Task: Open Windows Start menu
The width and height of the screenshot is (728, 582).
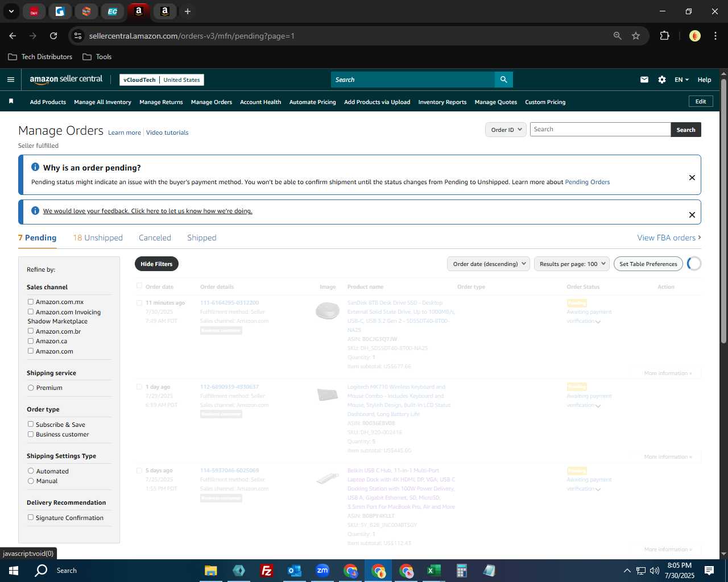Action: [14, 571]
